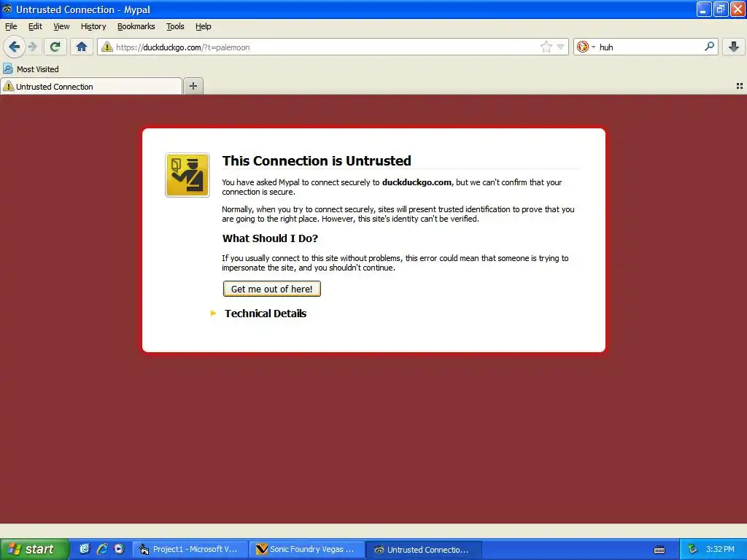
Task: Click the warning site identity icon in address bar
Action: coord(107,47)
